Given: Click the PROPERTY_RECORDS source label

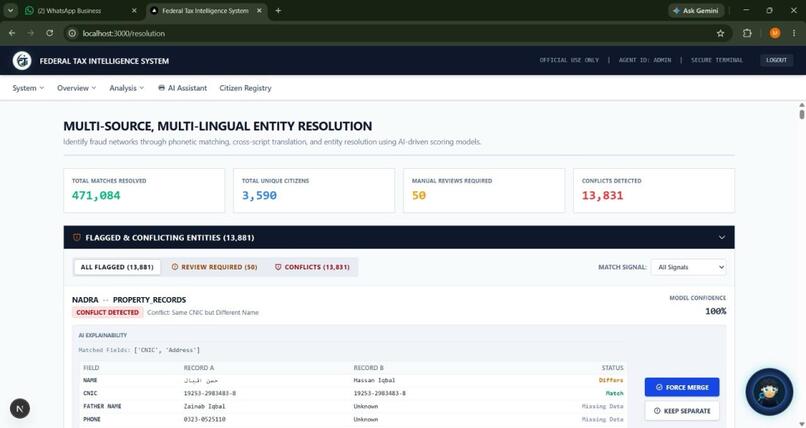Looking at the screenshot, I should click(150, 300).
